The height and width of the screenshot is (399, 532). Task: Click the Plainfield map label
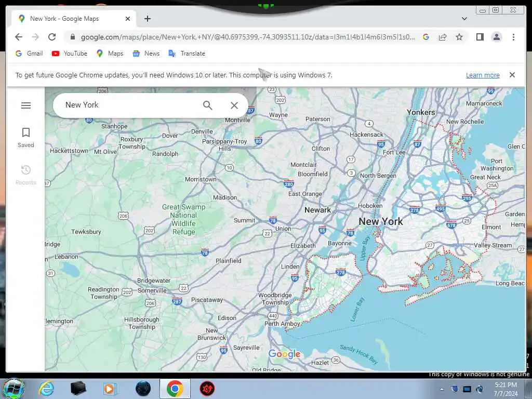tap(229, 261)
